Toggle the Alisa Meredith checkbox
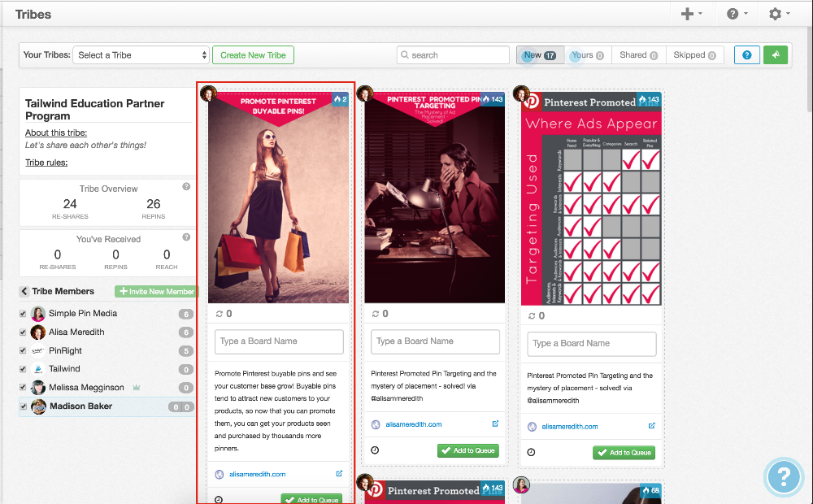Image resolution: width=813 pixels, height=504 pixels. click(23, 332)
